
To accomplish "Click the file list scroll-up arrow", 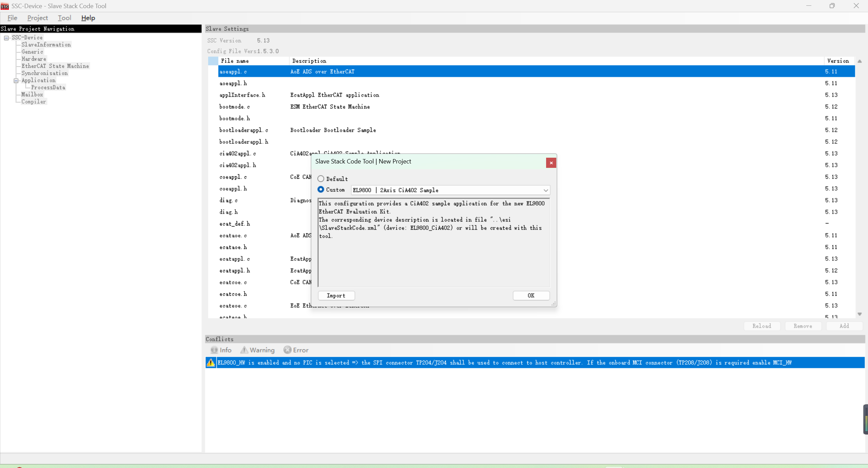I will (860, 61).
